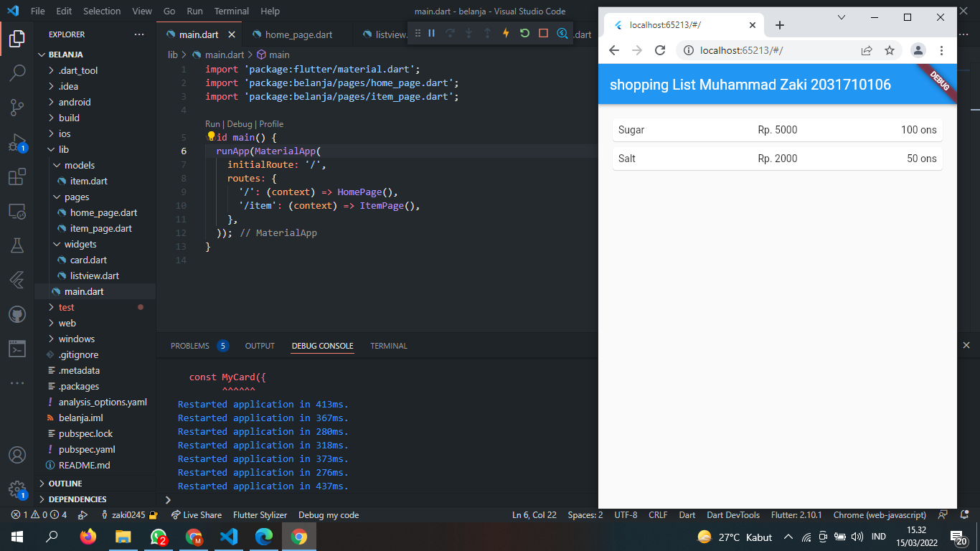This screenshot has height=551, width=980.
Task: Pause execution in the debug toolbar
Action: [431, 34]
